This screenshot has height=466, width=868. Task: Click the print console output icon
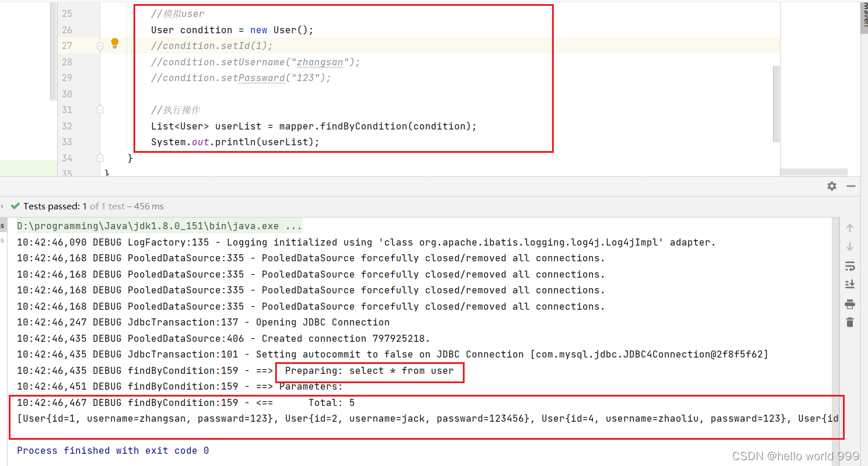pos(849,304)
